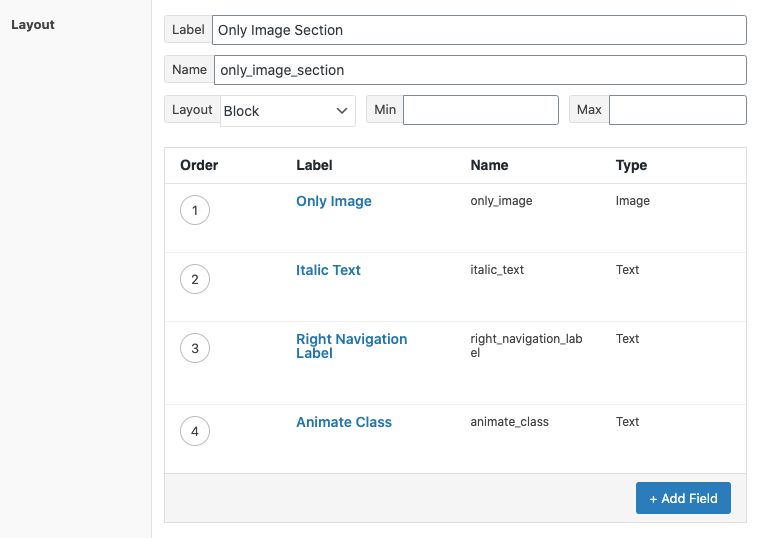Click order handle number 2
Viewport: 758px width, 538px height.
point(195,279)
